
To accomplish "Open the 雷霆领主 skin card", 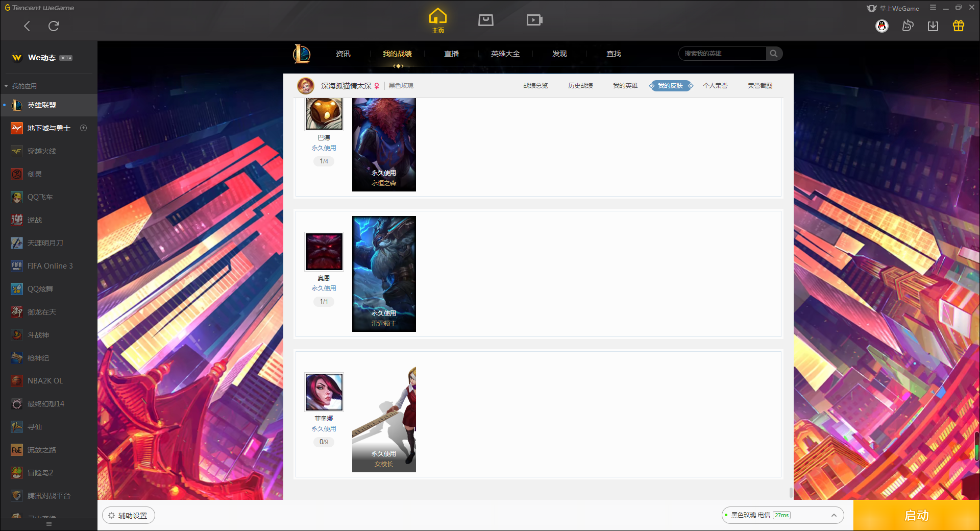I will (384, 274).
